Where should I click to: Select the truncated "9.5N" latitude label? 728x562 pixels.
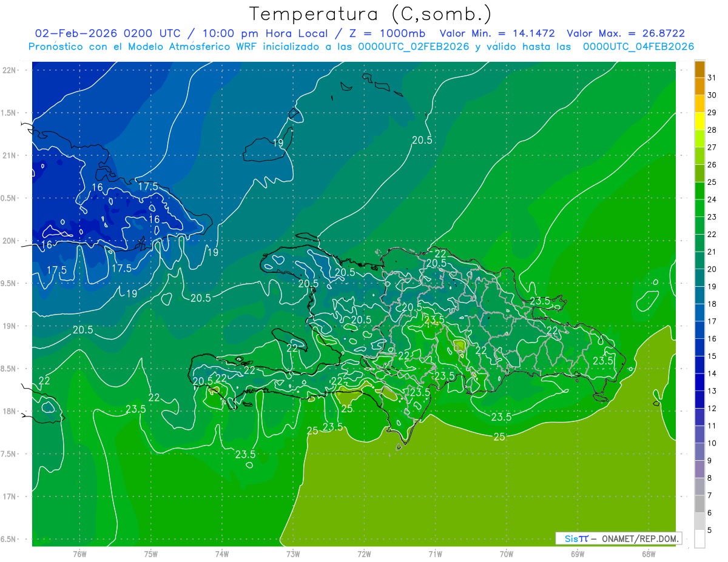coord(9,283)
